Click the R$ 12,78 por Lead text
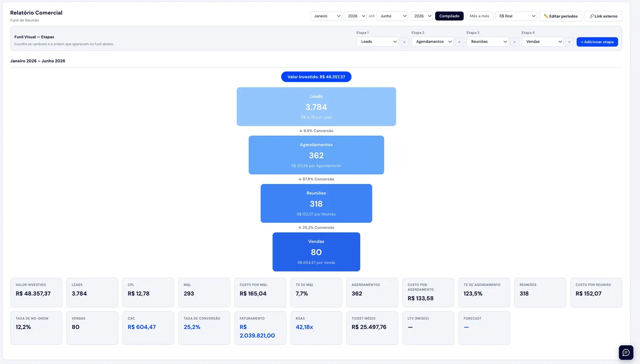The height and width of the screenshot is (364, 640). [316, 117]
